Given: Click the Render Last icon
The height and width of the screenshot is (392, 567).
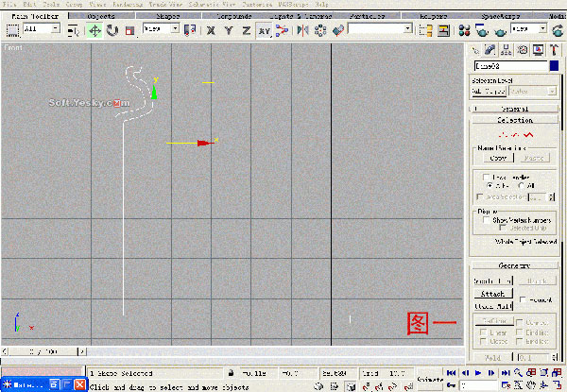Looking at the screenshot, I should point(558,31).
